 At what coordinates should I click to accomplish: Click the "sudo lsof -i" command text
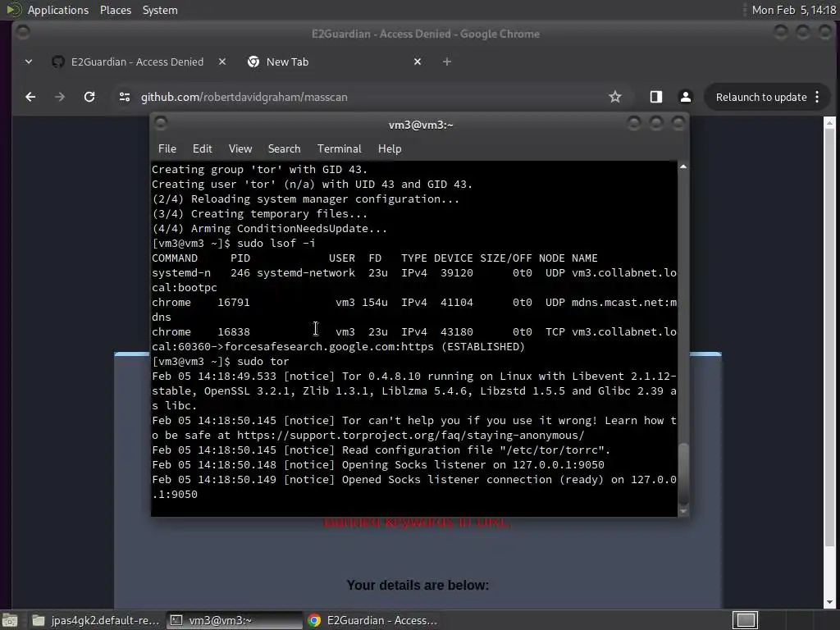coord(276,243)
